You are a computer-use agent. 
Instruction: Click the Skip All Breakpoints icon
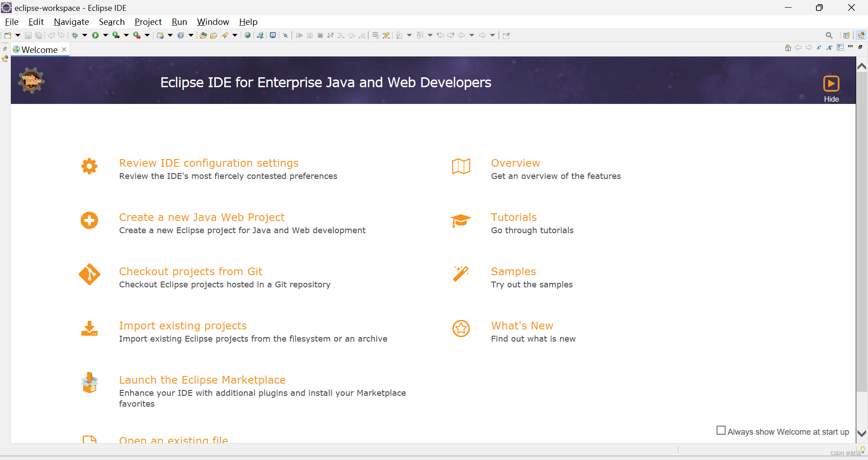click(x=285, y=35)
